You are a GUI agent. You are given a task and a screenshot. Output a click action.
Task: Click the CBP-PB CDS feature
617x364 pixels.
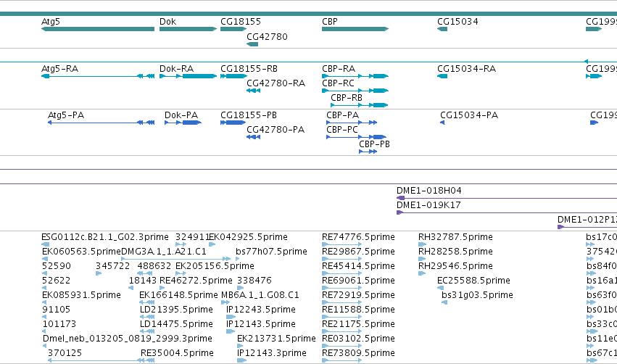368,152
